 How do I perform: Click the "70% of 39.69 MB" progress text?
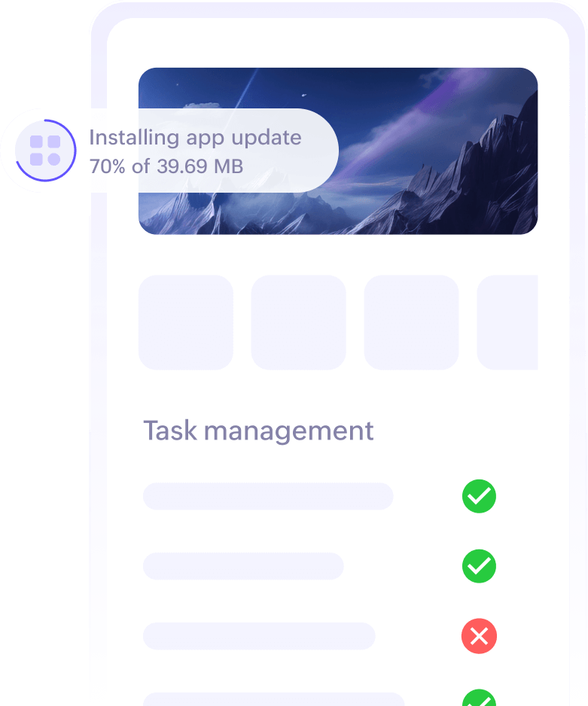(x=166, y=166)
